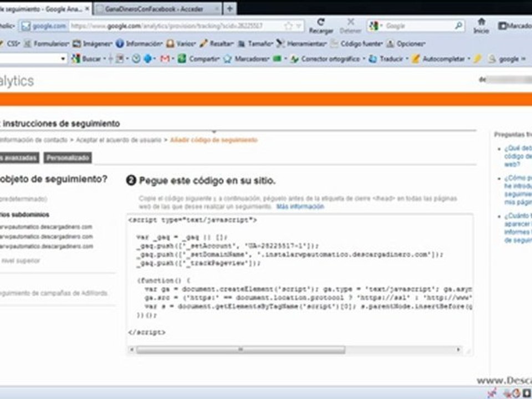Open the Herramientas toolbar menu
Viewport: 532px width, 399px height.
(301, 44)
